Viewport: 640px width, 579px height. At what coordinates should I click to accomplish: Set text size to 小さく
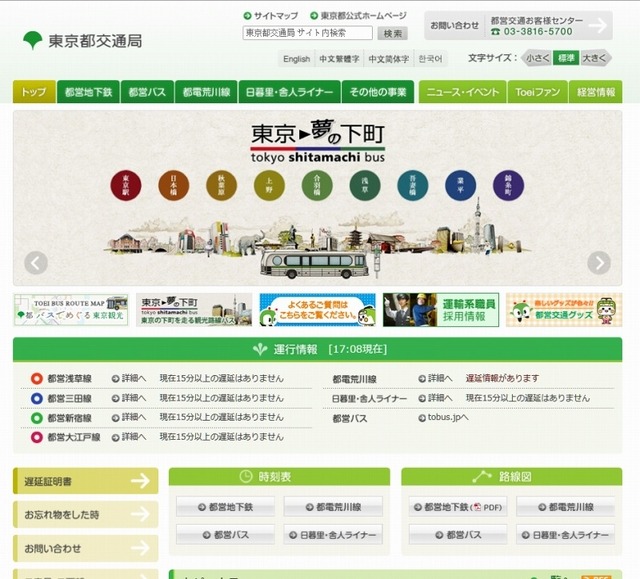coord(537,58)
